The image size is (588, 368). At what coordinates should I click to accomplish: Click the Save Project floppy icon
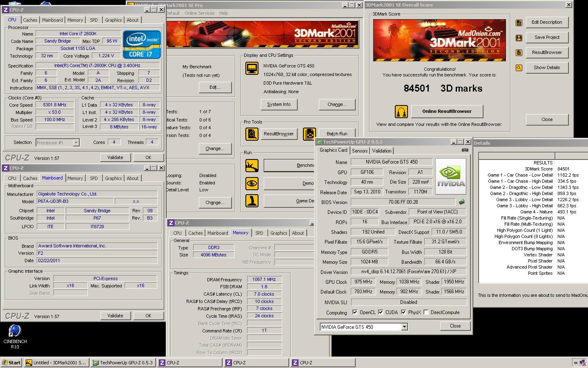tap(519, 38)
